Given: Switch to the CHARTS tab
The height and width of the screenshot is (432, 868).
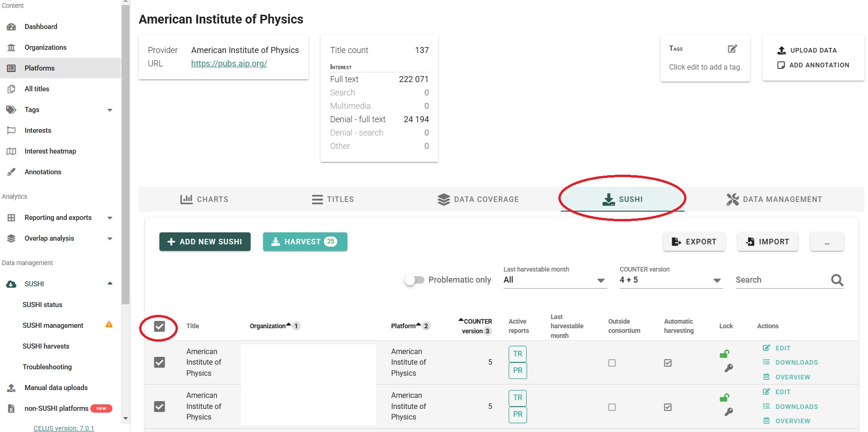Looking at the screenshot, I should (204, 199).
